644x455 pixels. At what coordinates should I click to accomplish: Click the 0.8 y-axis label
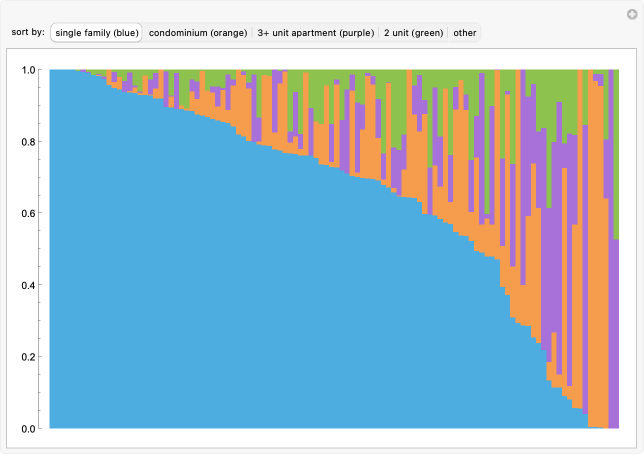pyautogui.click(x=28, y=142)
